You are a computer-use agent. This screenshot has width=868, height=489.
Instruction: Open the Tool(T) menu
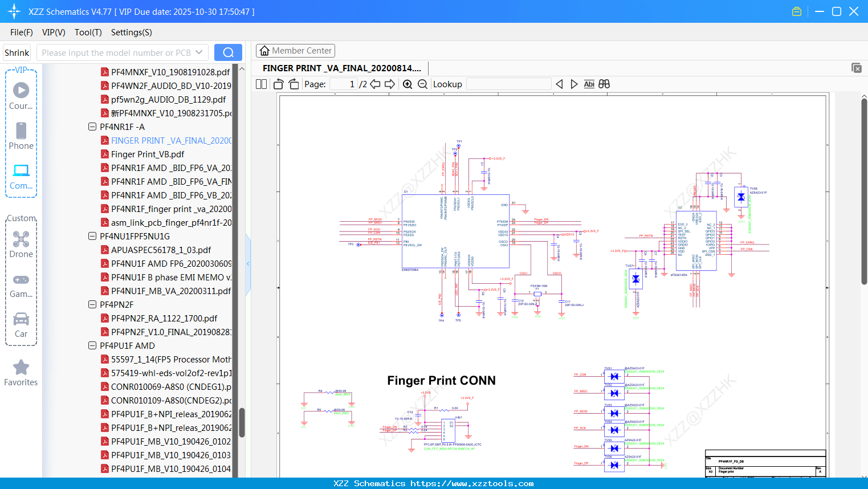click(x=88, y=32)
